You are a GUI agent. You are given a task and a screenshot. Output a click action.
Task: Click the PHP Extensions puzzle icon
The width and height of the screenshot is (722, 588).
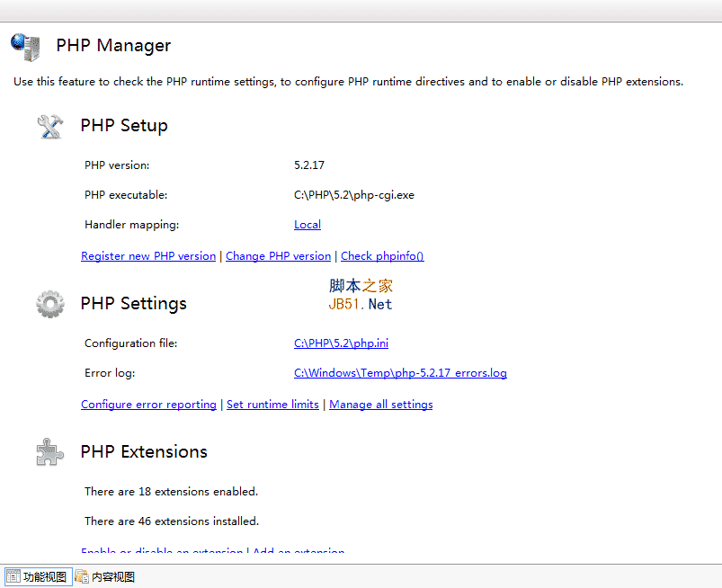click(50, 451)
